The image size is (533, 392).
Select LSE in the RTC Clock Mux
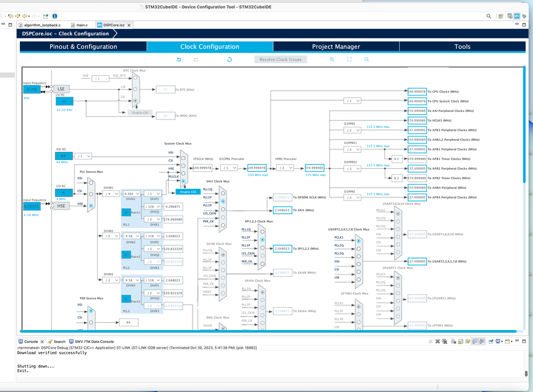pyautogui.click(x=136, y=89)
